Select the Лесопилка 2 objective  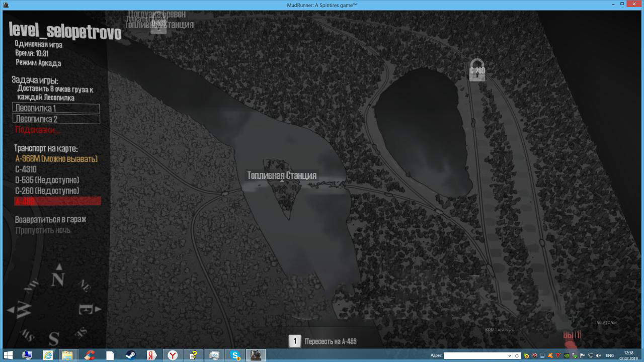coord(56,119)
